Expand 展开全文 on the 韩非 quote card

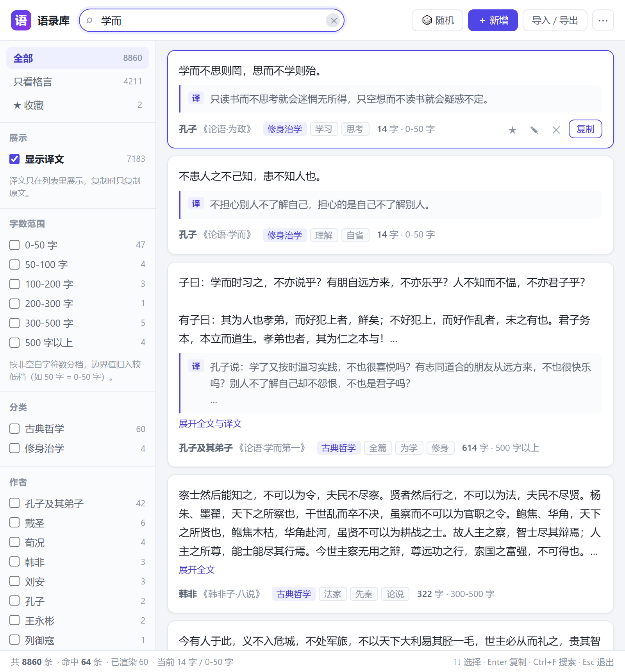pos(197,570)
